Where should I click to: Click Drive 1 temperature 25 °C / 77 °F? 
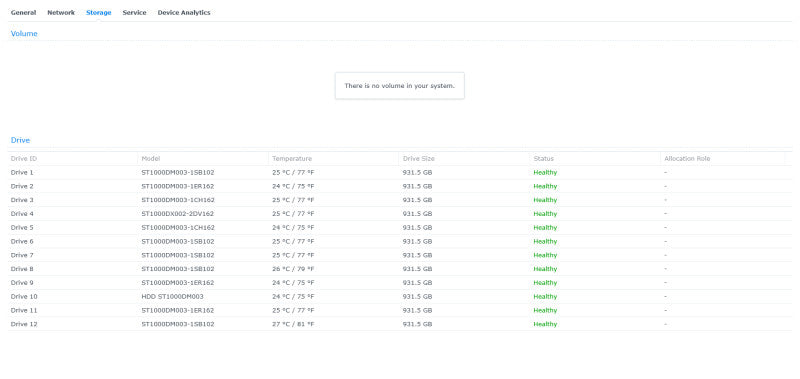click(293, 172)
